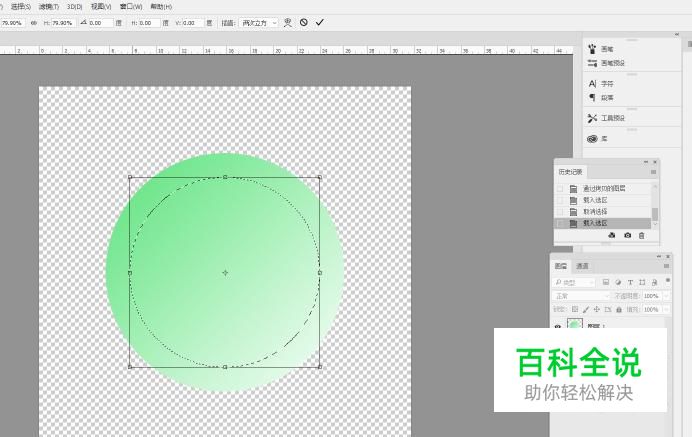Open the Paragraph (段落) panel
Viewport: 692px width, 437px height.
tap(601, 98)
